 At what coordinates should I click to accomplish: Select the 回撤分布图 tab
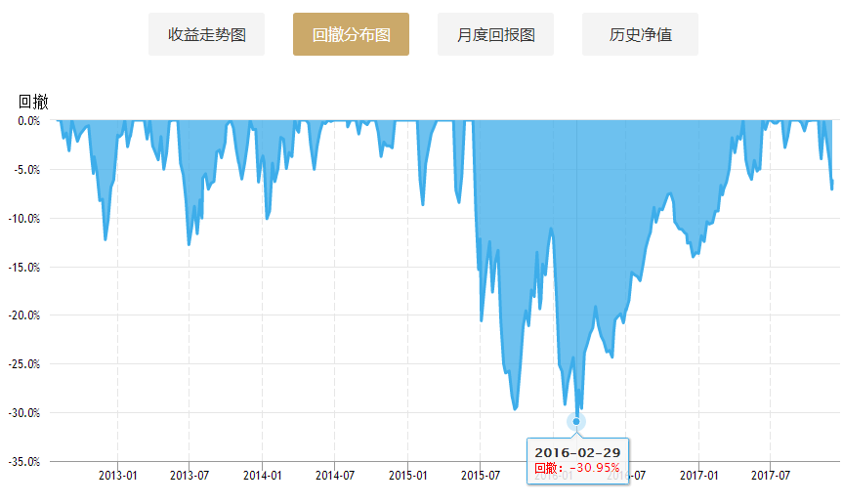(351, 34)
